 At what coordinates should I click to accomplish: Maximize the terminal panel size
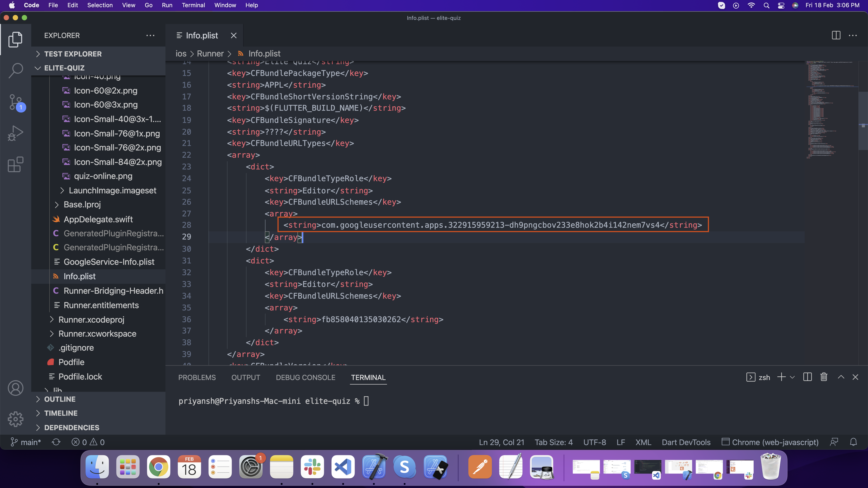pyautogui.click(x=841, y=377)
